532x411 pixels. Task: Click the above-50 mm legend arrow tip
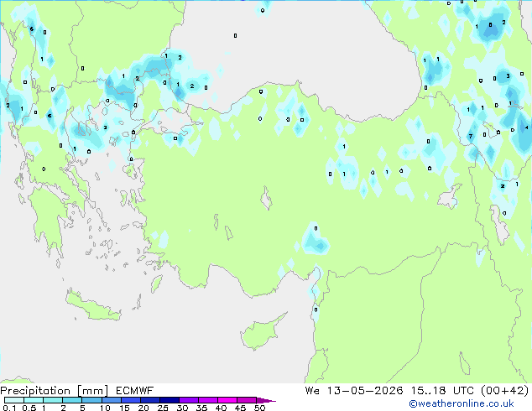pos(266,400)
